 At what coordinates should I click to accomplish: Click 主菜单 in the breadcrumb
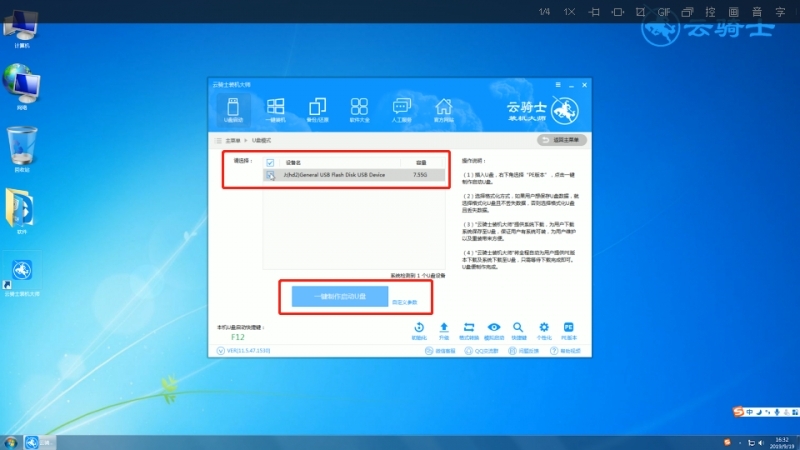tap(233, 140)
